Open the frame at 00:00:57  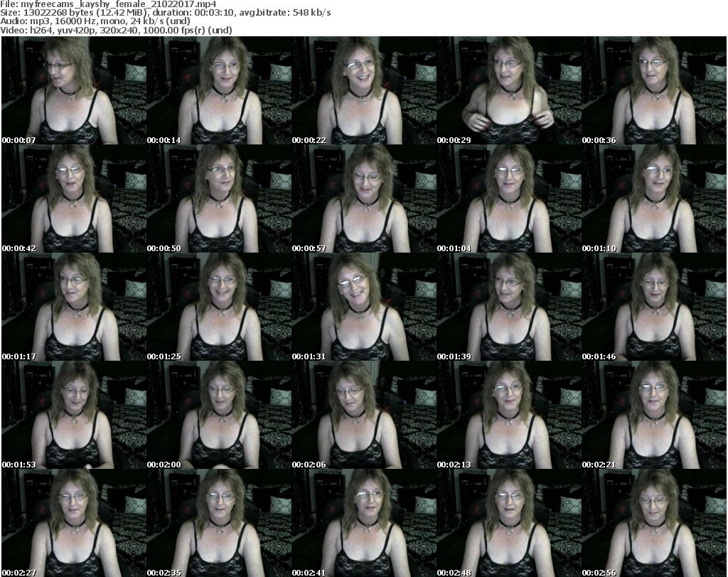click(363, 198)
